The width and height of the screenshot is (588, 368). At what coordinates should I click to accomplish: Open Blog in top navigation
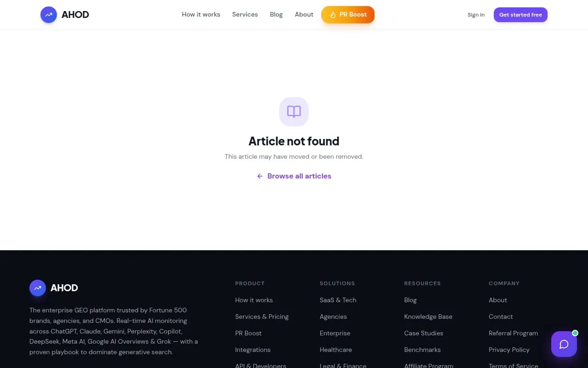click(x=276, y=15)
